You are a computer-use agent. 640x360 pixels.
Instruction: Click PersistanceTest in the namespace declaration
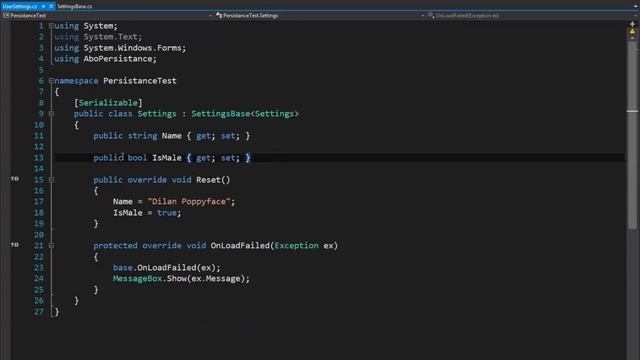[140, 81]
